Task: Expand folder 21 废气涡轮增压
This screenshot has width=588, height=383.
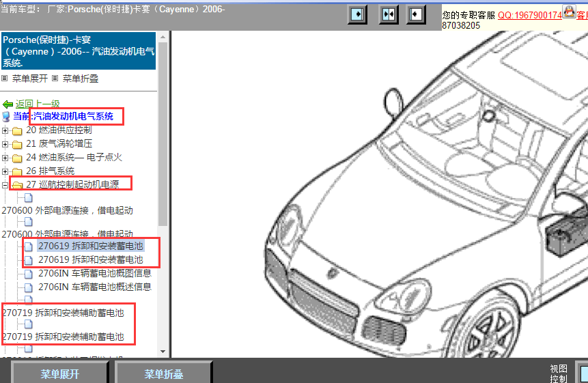Action: tap(5, 144)
